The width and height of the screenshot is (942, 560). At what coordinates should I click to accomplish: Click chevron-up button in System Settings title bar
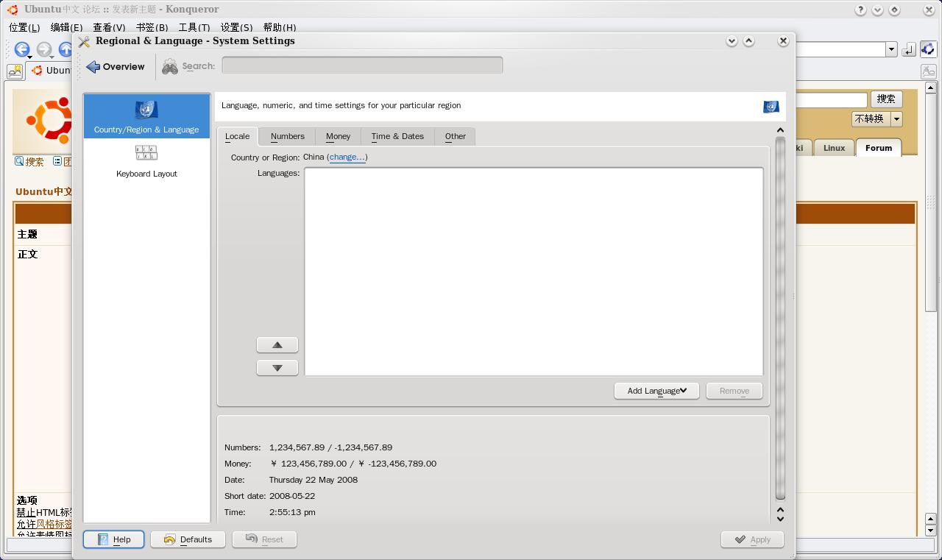click(748, 41)
